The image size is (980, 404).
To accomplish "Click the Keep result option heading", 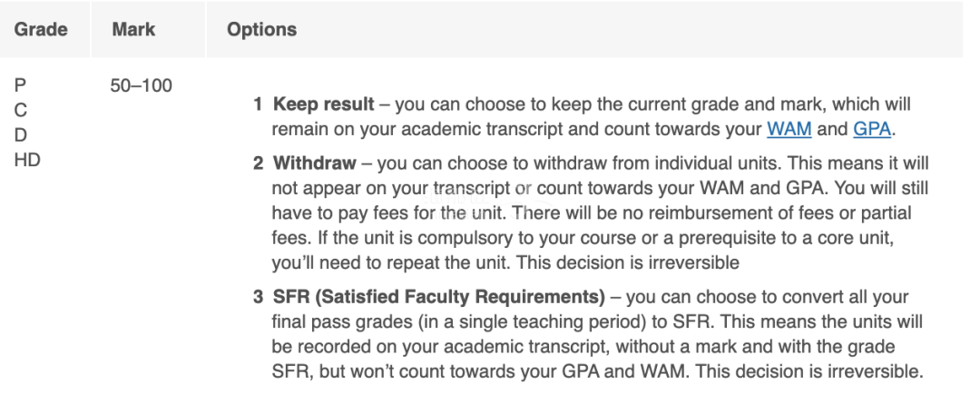I will tap(324, 103).
